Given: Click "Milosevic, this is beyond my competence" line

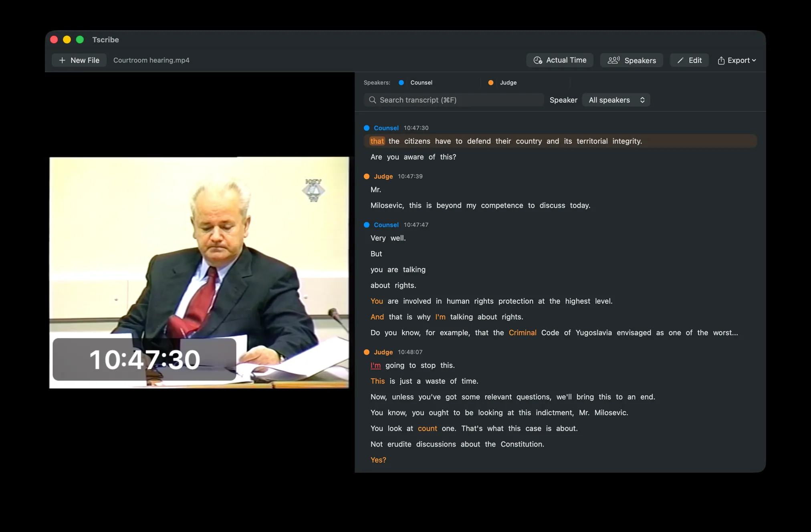Looking at the screenshot, I should click(x=480, y=206).
